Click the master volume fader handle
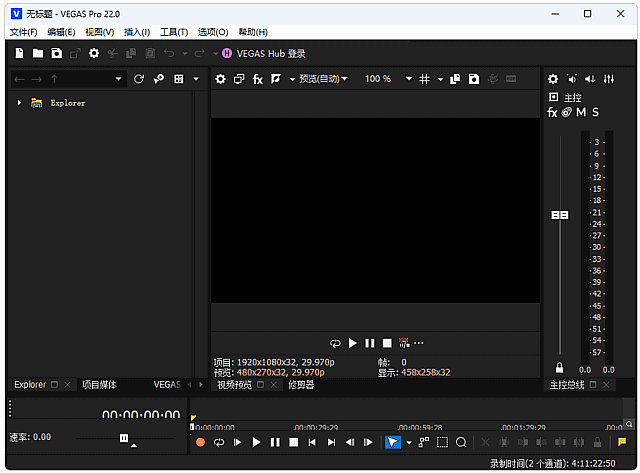Screen dimensions: 640x473 tap(560, 215)
